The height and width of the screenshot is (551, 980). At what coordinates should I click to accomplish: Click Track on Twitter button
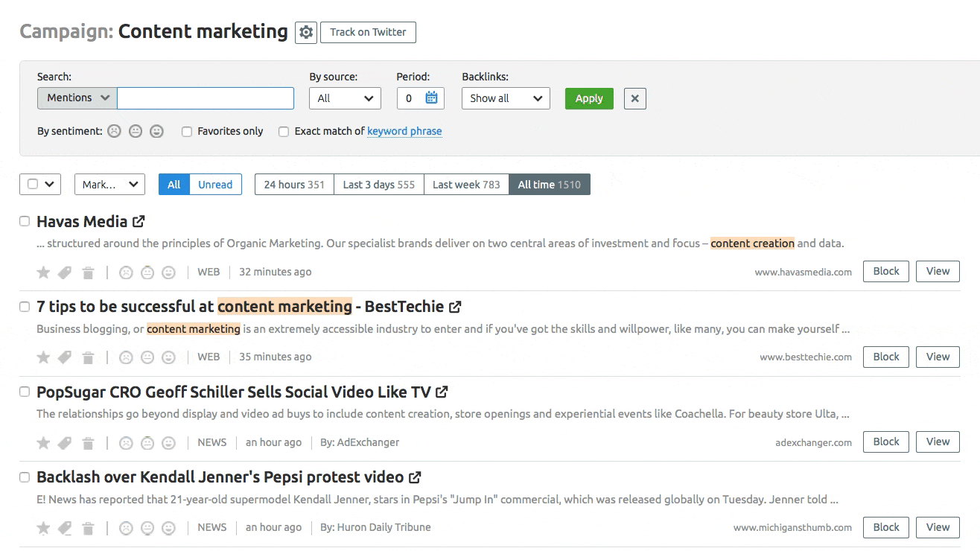[368, 33]
